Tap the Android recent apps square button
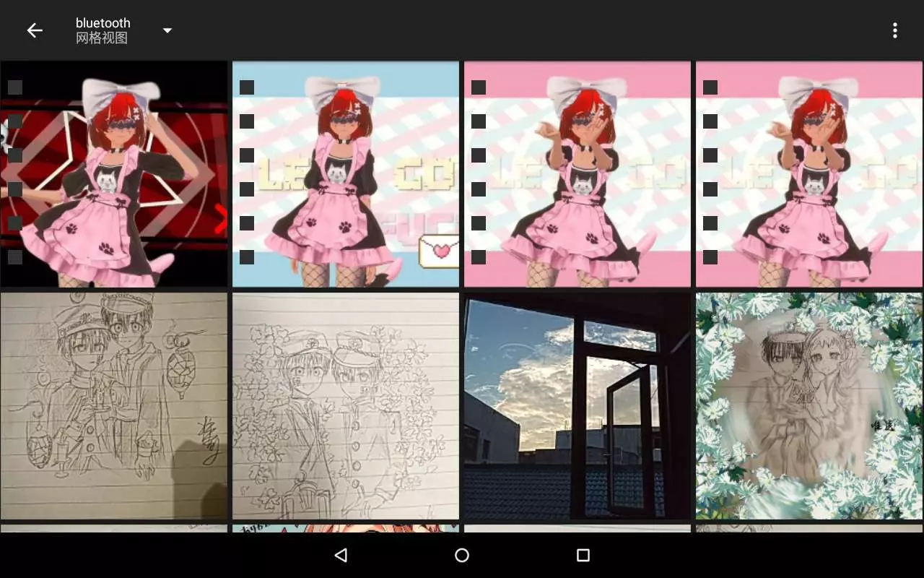 [x=583, y=555]
